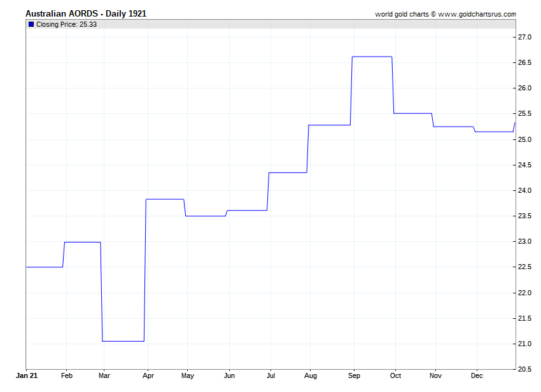Click the 'Sep' x-axis label
The image size is (541, 392).
click(x=354, y=376)
